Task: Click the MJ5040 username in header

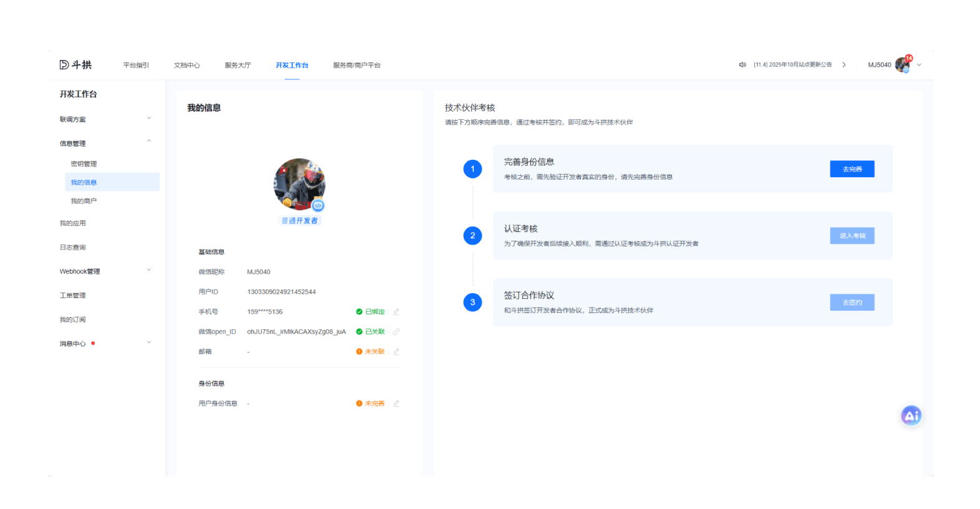Action: (x=880, y=65)
